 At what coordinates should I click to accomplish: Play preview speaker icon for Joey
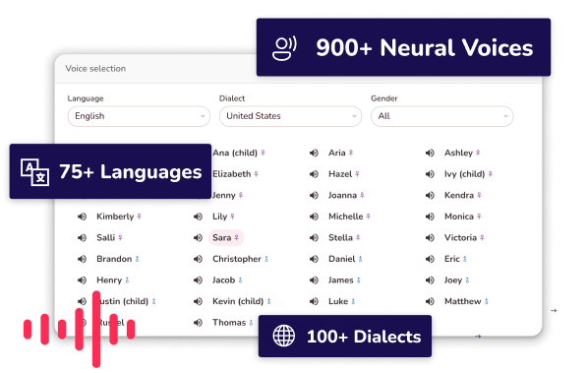[x=430, y=280]
